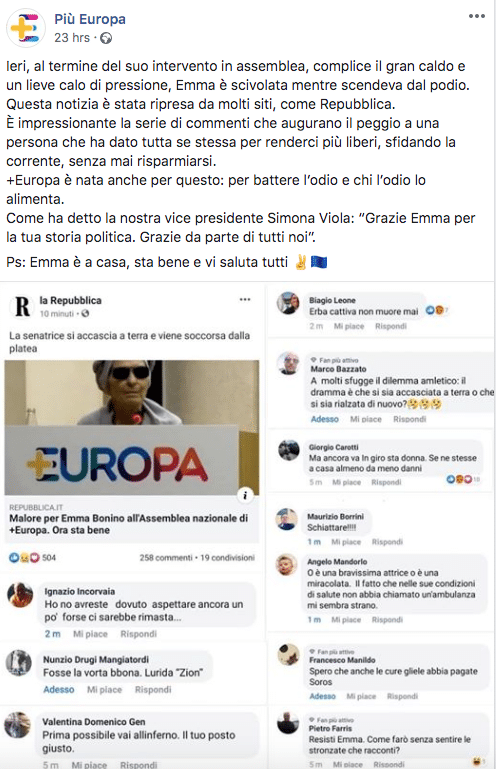Open the Più Europa page logo avatar

click(x=26, y=28)
